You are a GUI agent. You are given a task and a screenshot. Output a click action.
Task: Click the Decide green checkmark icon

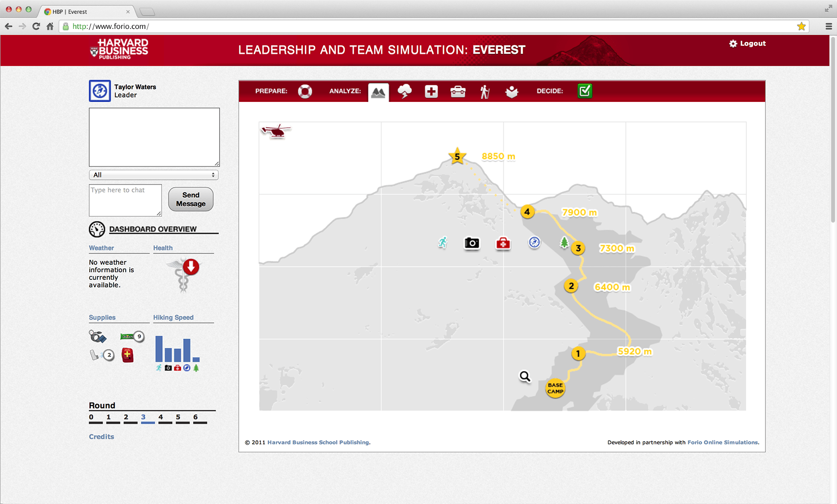(584, 91)
